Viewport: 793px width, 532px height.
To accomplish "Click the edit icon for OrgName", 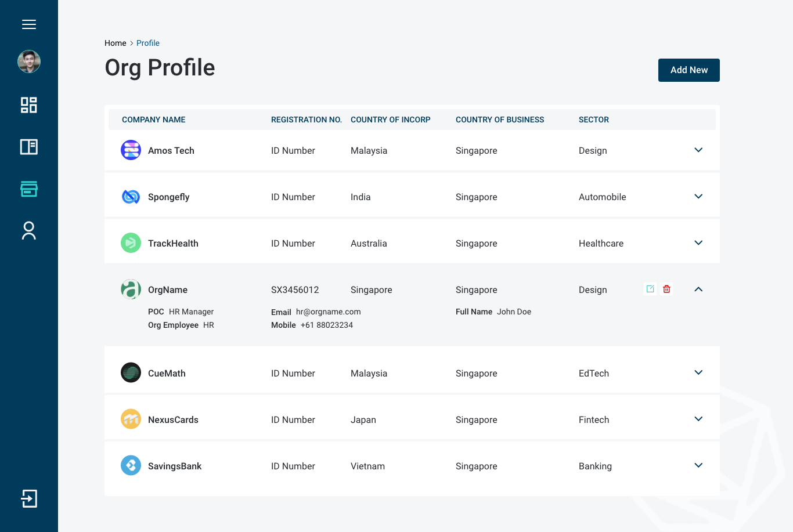I will 650,289.
